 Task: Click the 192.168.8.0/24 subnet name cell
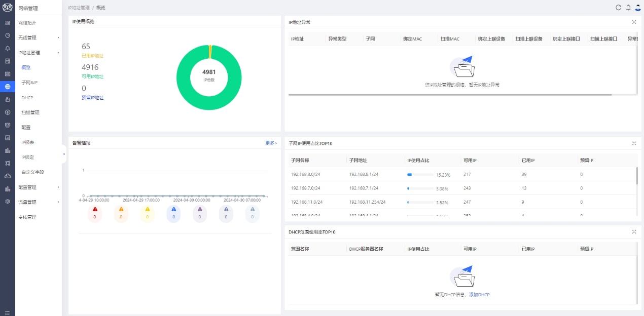click(307, 174)
